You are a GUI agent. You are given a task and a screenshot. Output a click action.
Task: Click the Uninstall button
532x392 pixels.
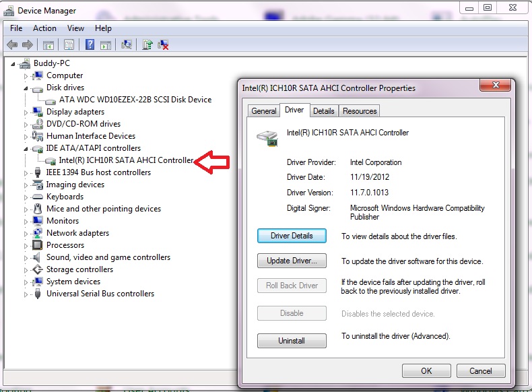click(292, 341)
